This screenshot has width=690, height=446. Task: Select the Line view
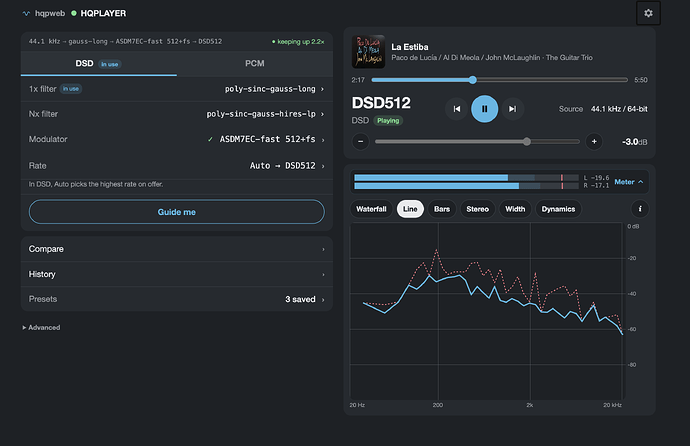pyautogui.click(x=410, y=209)
